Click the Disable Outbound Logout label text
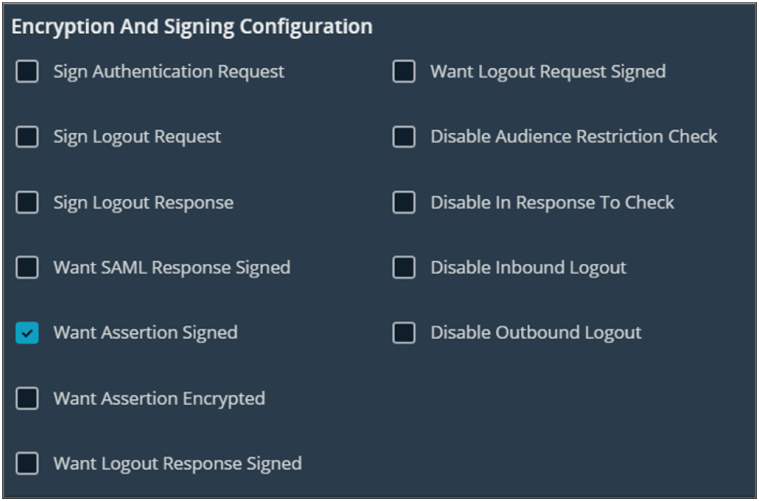 point(535,333)
